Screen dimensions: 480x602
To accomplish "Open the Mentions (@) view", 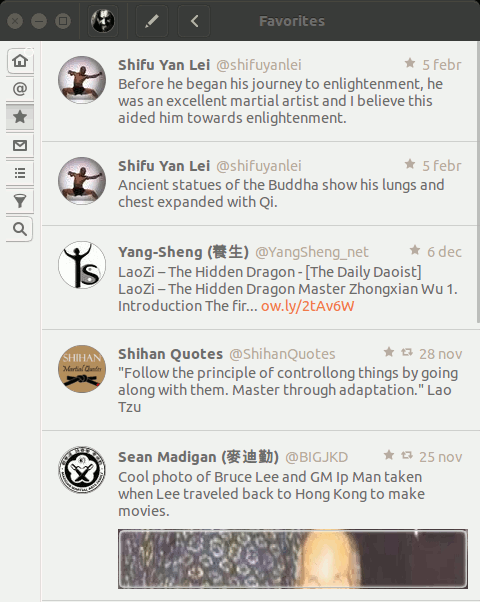I will click(x=20, y=89).
